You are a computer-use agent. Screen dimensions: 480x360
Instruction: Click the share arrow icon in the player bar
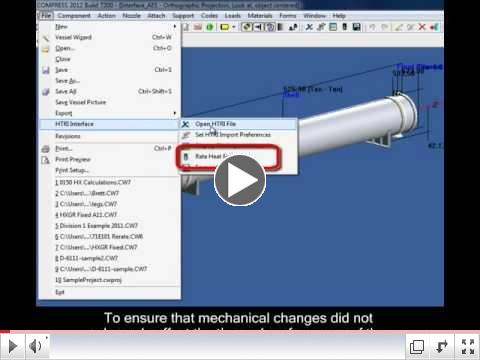[x=442, y=347]
